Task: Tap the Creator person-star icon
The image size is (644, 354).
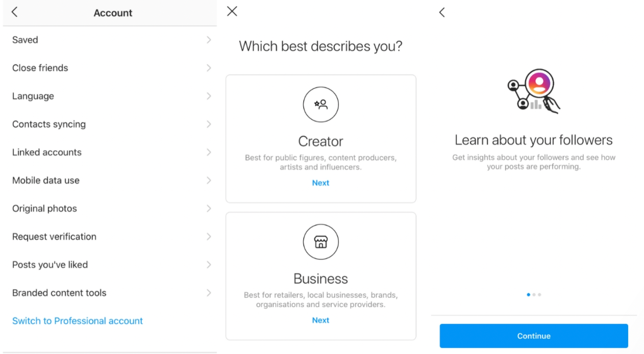Action: tap(320, 104)
